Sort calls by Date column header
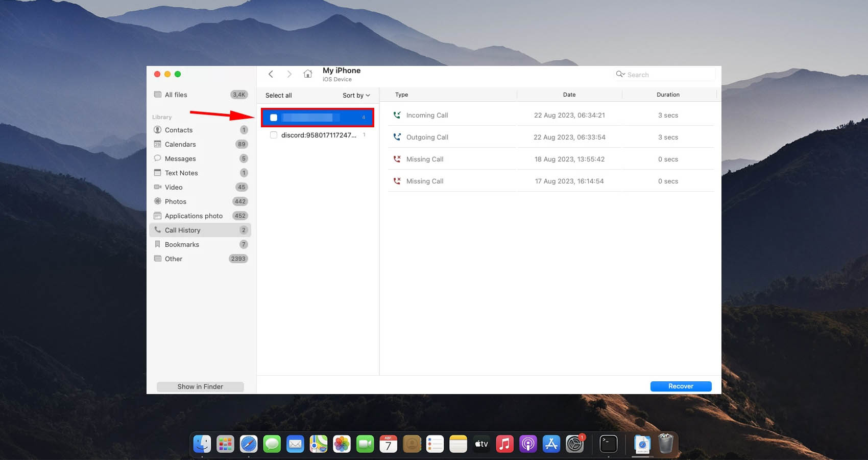 pos(569,95)
